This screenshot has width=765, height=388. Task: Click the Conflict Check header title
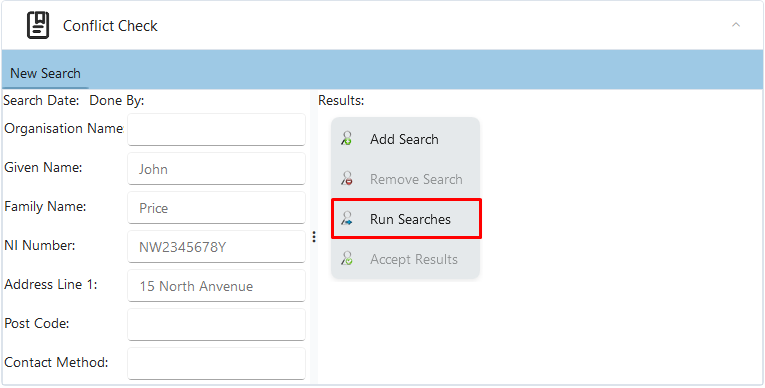point(110,26)
